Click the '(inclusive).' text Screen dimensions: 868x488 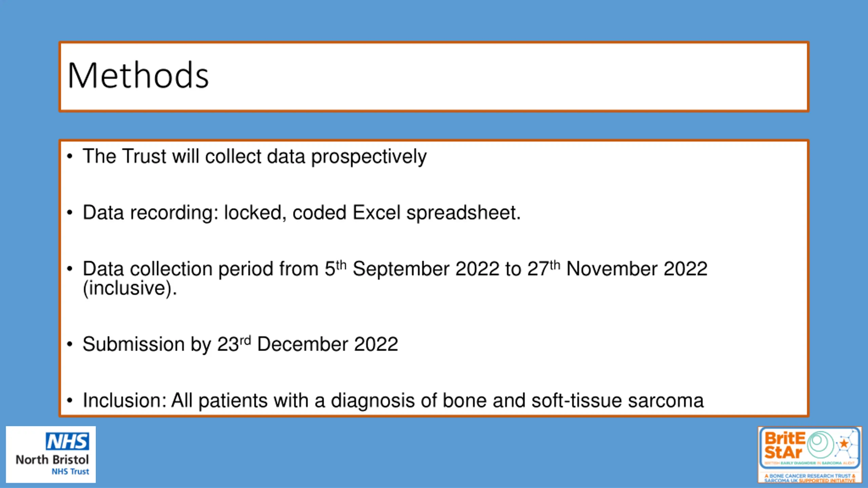click(130, 289)
